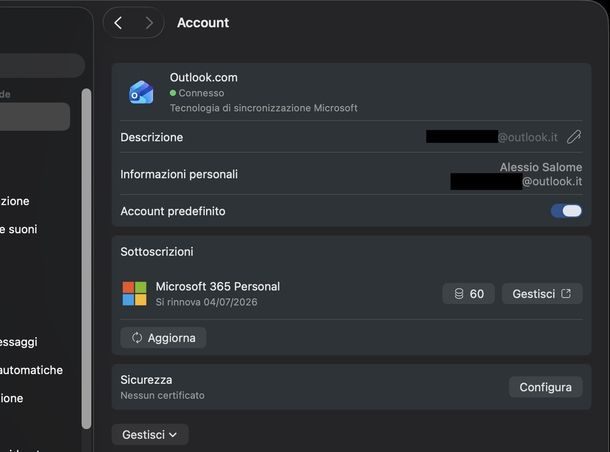Click the Account predefinito label
610x452 pixels.
point(173,211)
